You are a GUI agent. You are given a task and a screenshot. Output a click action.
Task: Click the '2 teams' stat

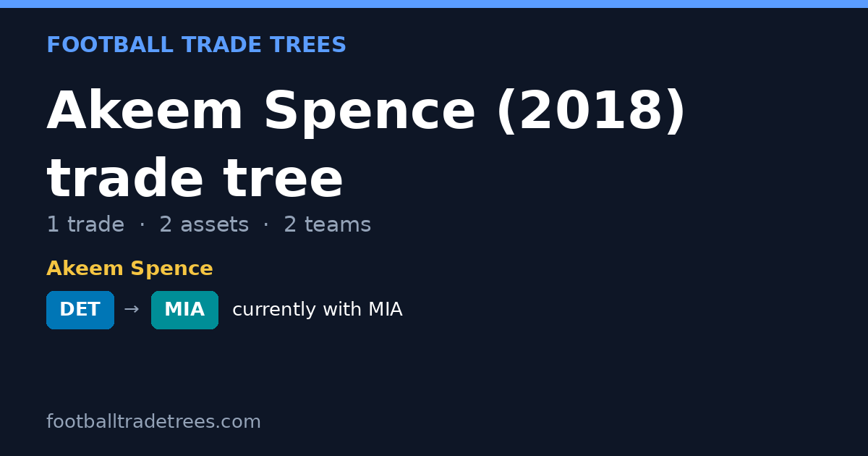(327, 225)
